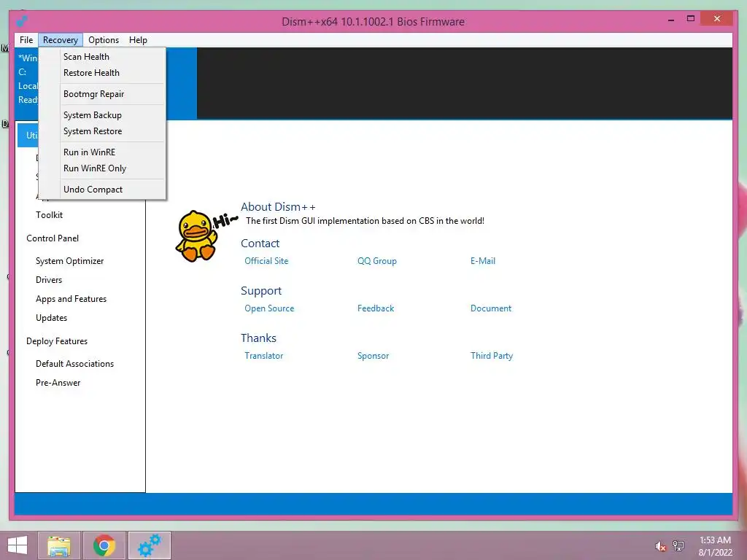Select the Control Panel sidebar heading
The height and width of the screenshot is (560, 747).
click(53, 238)
